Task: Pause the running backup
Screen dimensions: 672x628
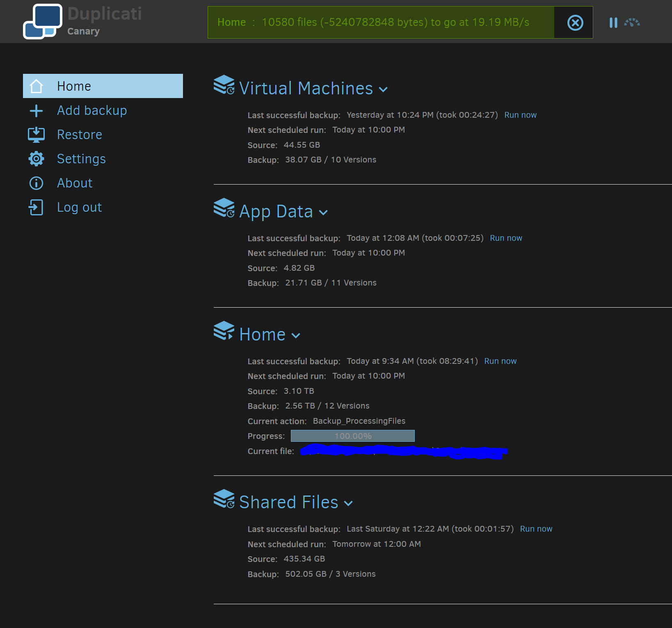Action: 613,23
